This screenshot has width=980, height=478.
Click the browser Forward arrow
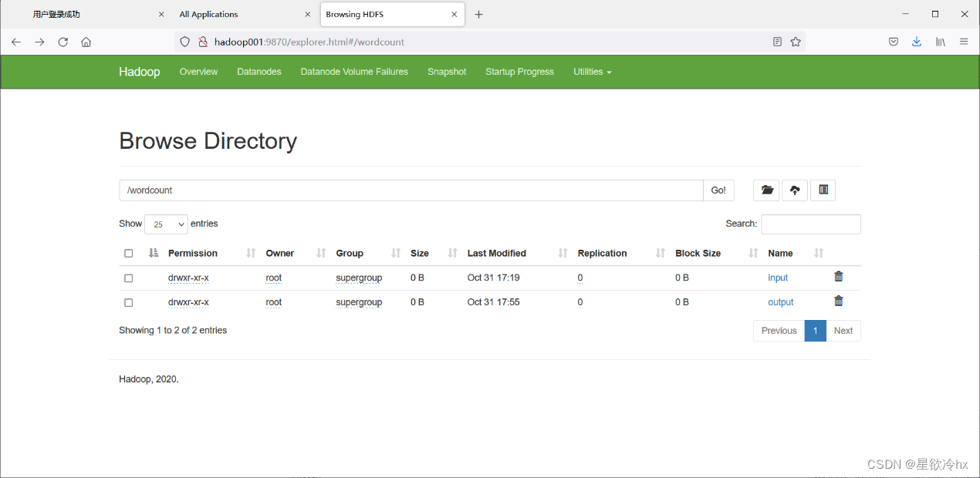[x=39, y=42]
